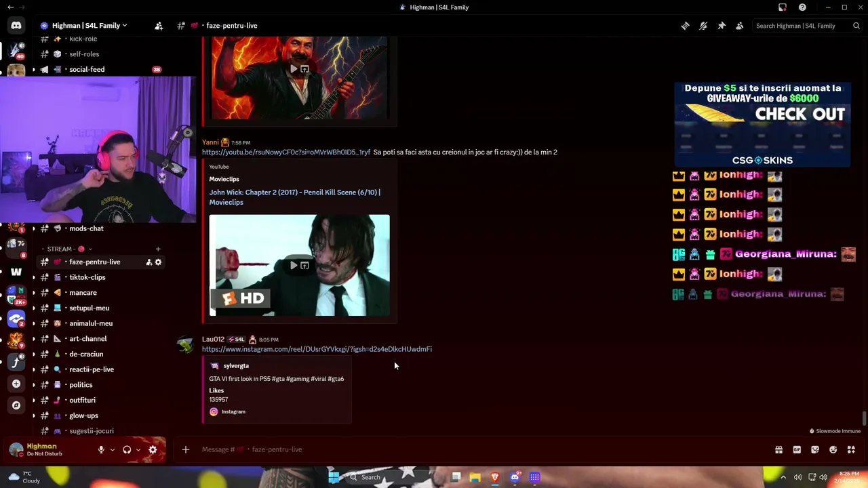The image size is (868, 488).
Task: Open Instagram reel link from Lau012
Action: click(317, 349)
